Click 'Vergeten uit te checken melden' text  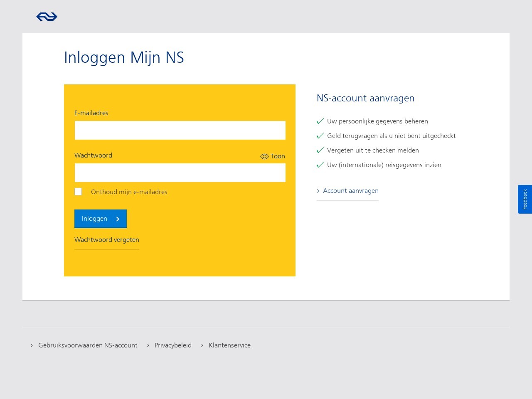373,150
